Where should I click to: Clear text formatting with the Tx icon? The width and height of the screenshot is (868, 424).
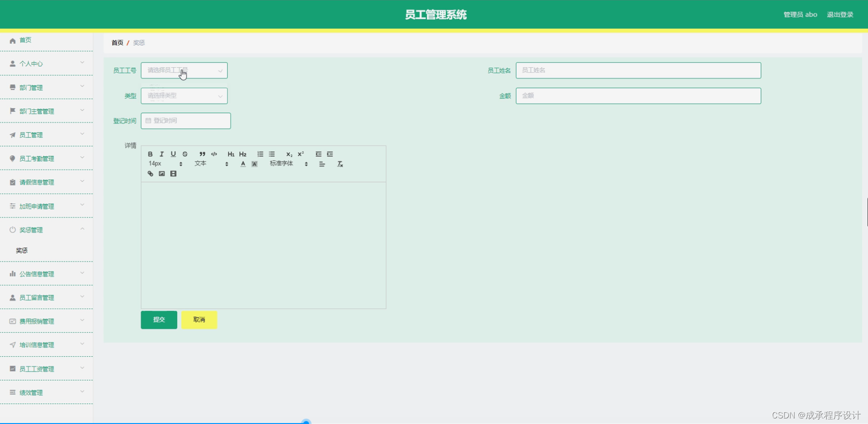[340, 164]
